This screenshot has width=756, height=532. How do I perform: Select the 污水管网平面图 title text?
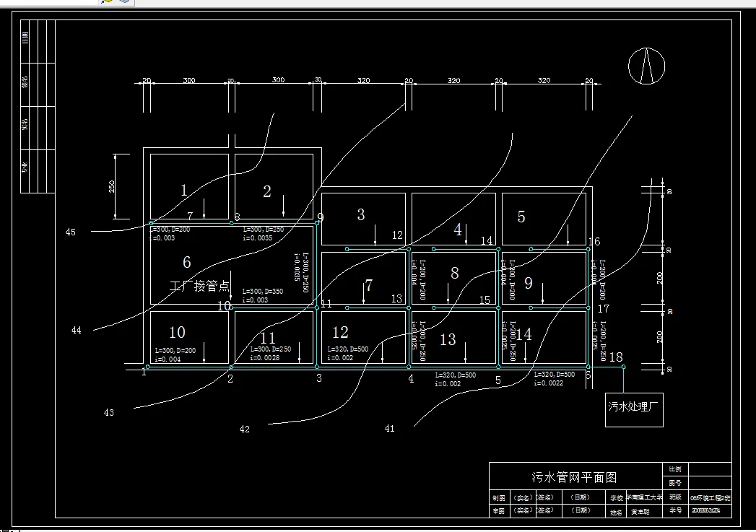[x=574, y=478]
